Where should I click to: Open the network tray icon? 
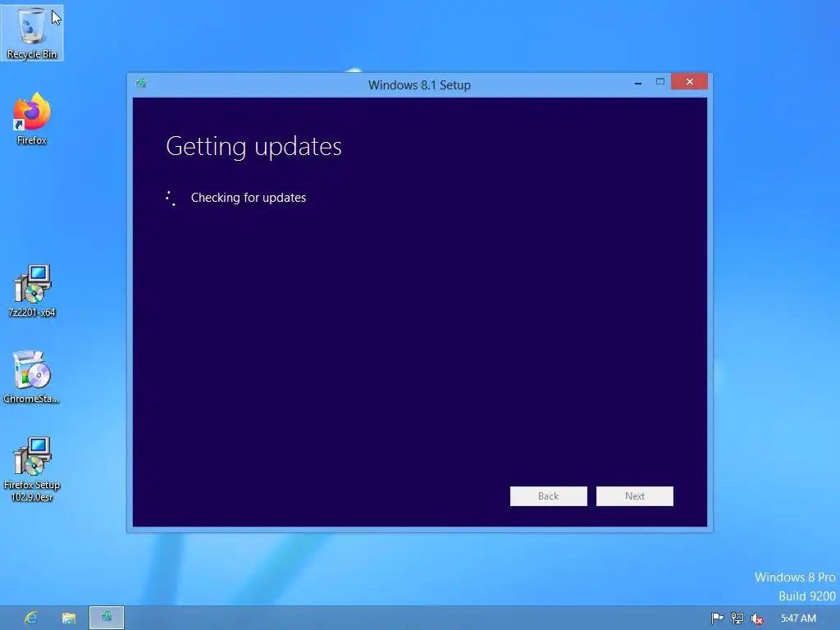(737, 619)
